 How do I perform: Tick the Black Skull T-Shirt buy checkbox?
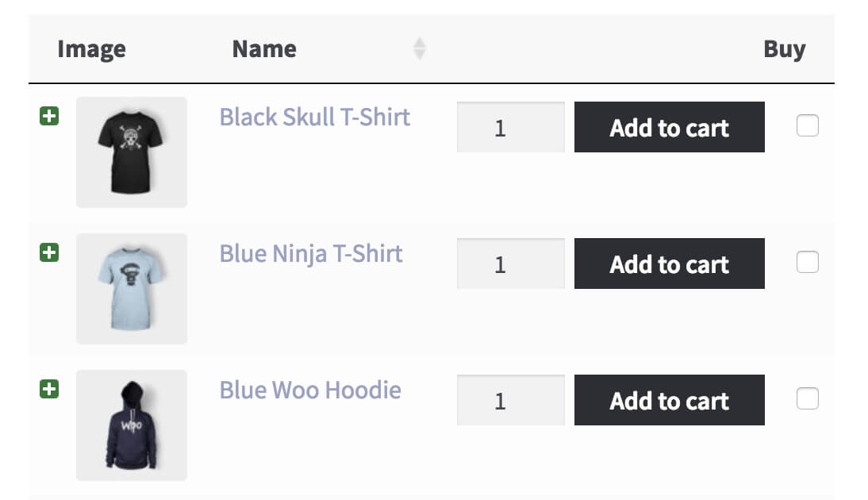pyautogui.click(x=807, y=125)
